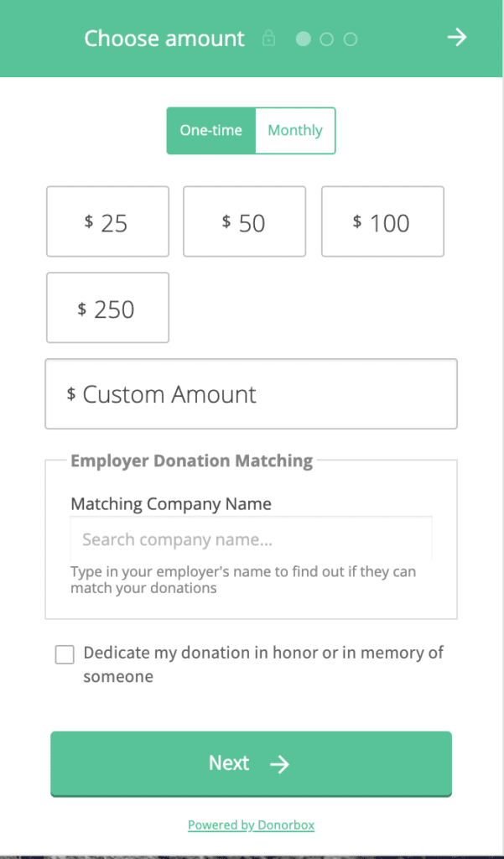Switch to Monthly donation frequency

coord(294,131)
